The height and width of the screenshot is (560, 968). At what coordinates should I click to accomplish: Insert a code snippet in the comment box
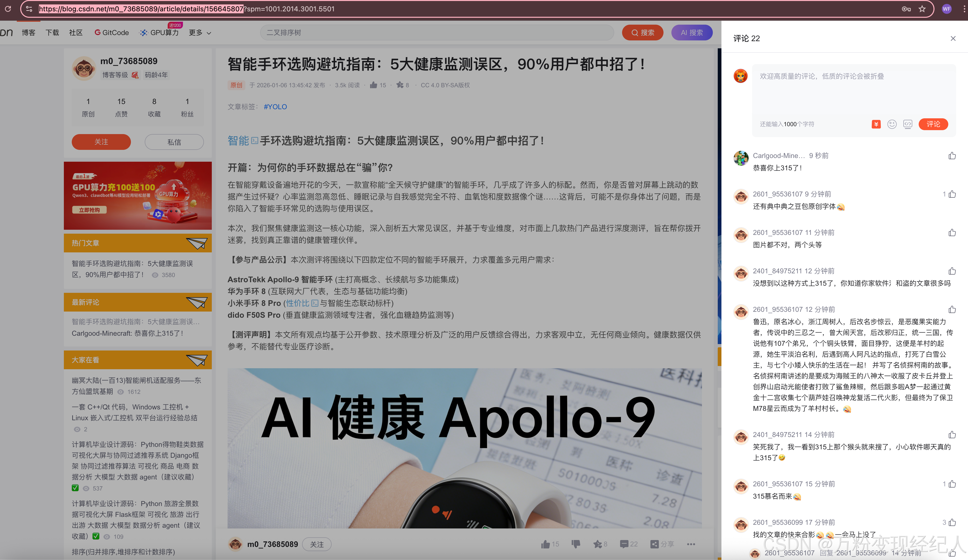[908, 124]
